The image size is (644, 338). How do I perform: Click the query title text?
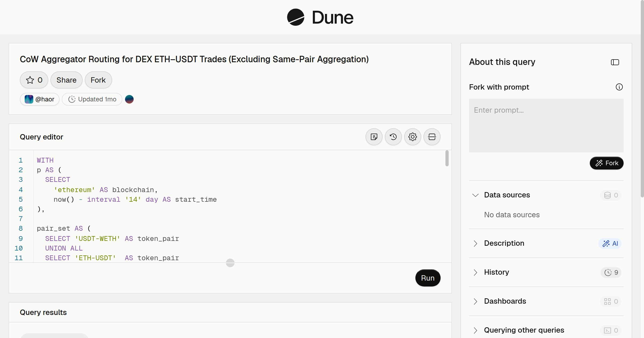[194, 59]
